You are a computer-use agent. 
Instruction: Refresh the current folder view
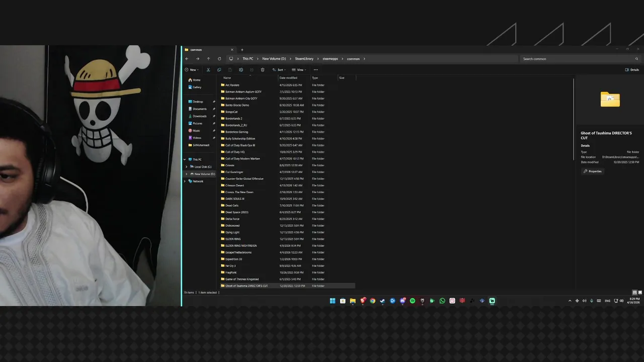coord(219,59)
